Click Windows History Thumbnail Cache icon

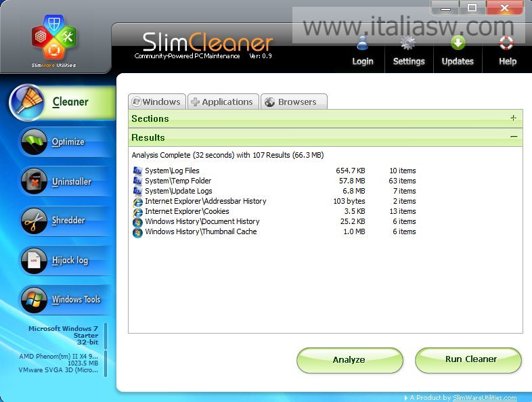tap(137, 232)
